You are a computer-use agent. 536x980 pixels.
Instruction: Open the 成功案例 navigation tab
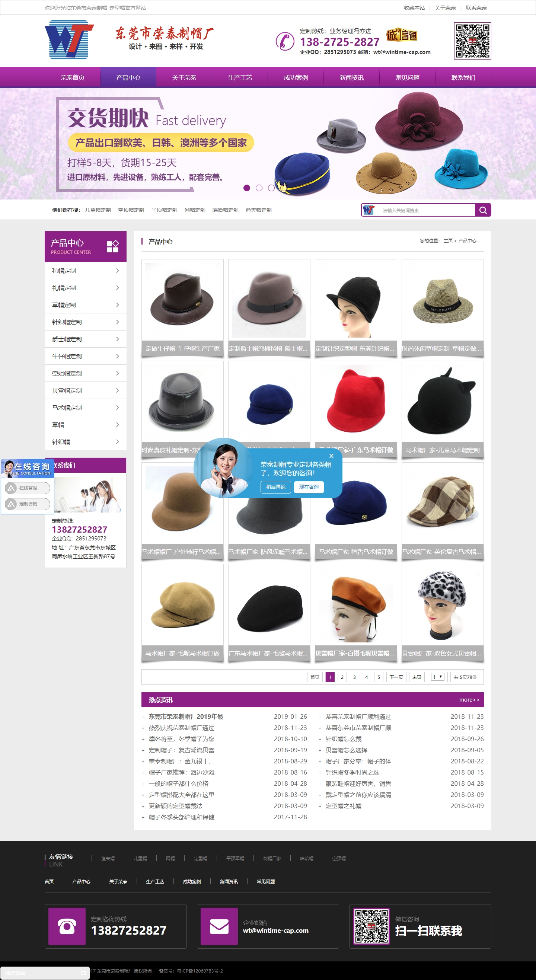[296, 78]
